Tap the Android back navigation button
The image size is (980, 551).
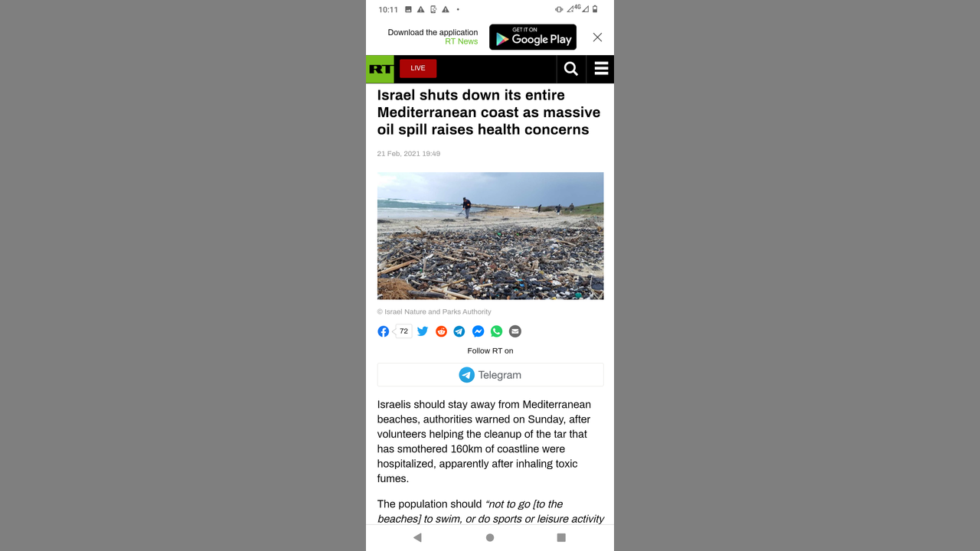tap(417, 537)
